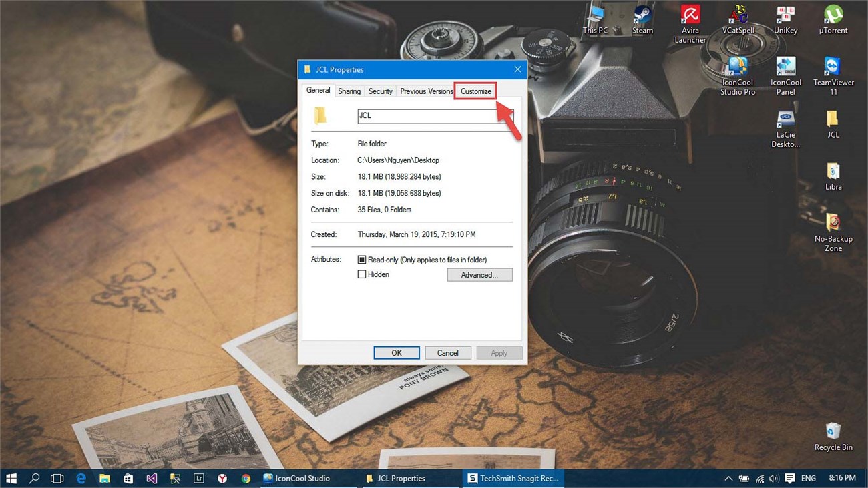Click the Advanced... attributes button
The height and width of the screenshot is (488, 868).
480,275
